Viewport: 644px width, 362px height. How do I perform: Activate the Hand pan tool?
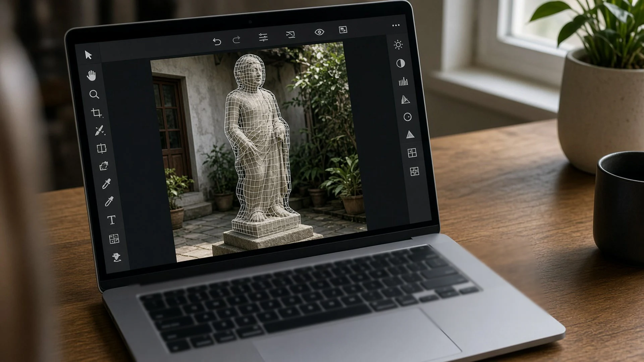pos(91,75)
